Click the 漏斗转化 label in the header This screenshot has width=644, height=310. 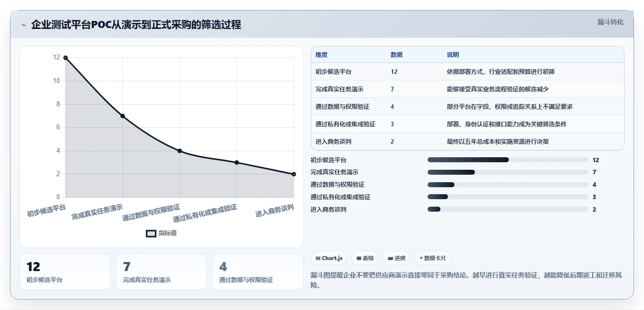[x=611, y=22]
